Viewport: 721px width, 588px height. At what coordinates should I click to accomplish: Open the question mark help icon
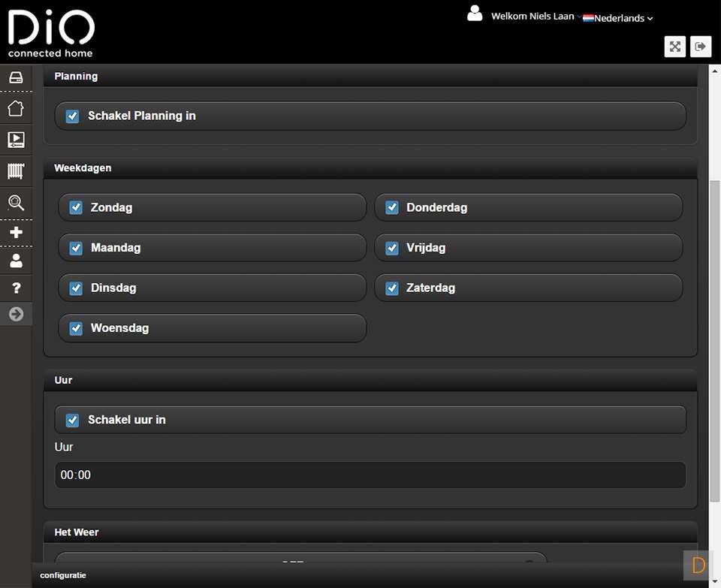coord(16,288)
